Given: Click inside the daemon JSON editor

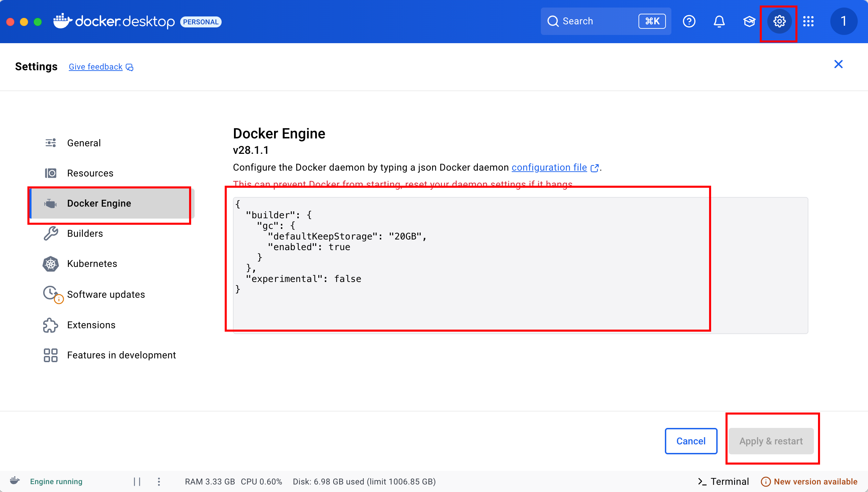Looking at the screenshot, I should [520, 265].
